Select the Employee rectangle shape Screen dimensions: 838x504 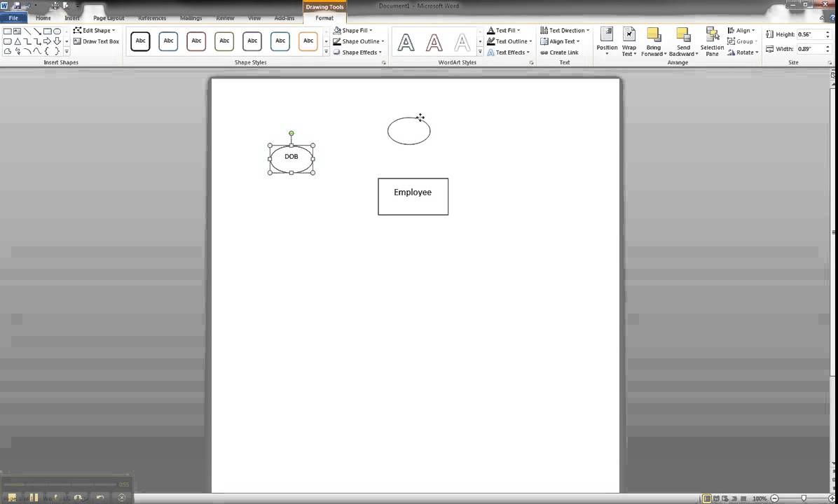(413, 197)
